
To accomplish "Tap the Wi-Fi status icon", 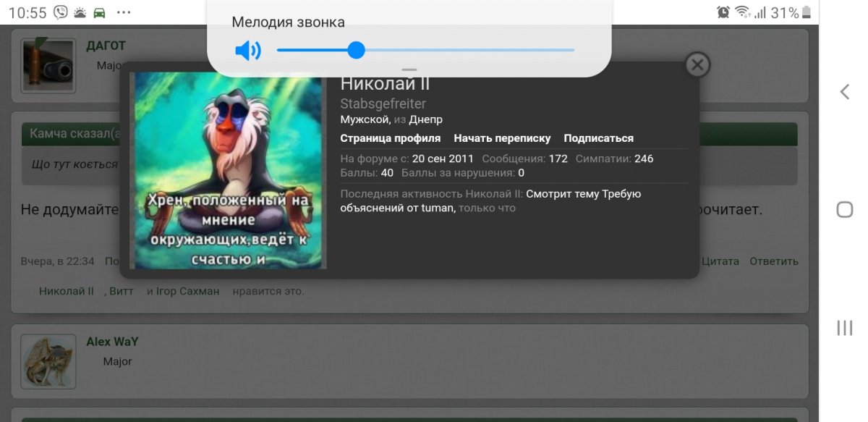I will (x=742, y=12).
